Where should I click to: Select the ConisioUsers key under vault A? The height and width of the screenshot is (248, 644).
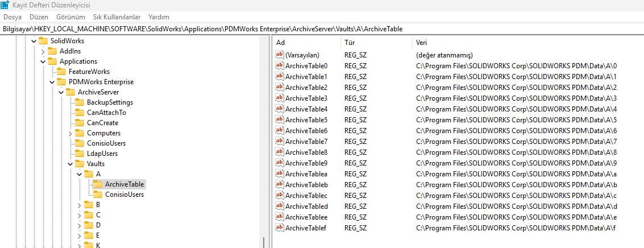(x=124, y=195)
